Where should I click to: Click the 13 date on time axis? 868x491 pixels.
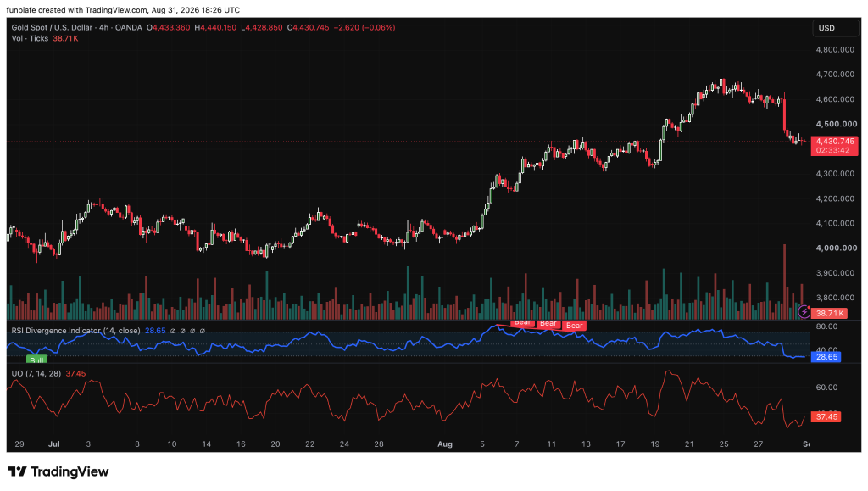tap(586, 444)
